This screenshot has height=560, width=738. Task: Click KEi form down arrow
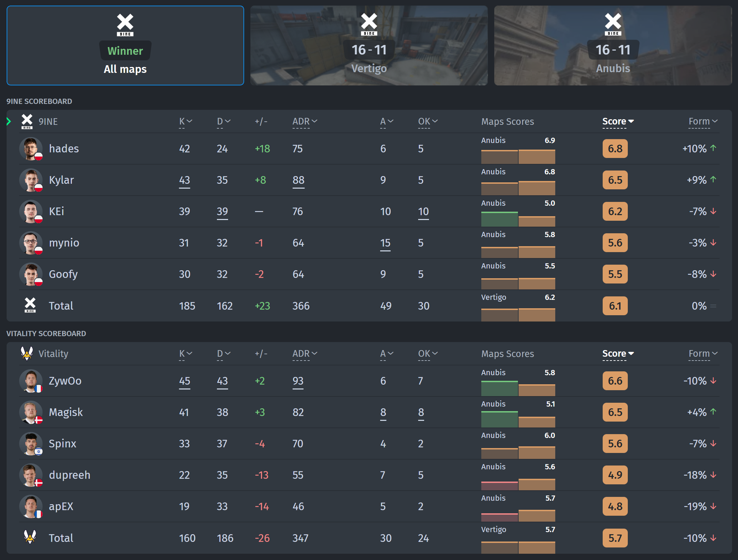pos(713,211)
